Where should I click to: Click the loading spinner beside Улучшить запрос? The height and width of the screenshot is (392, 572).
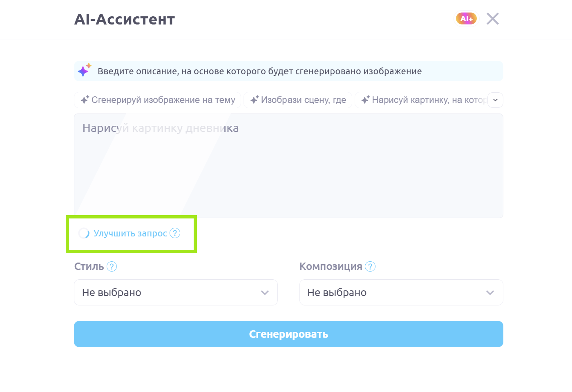84,233
